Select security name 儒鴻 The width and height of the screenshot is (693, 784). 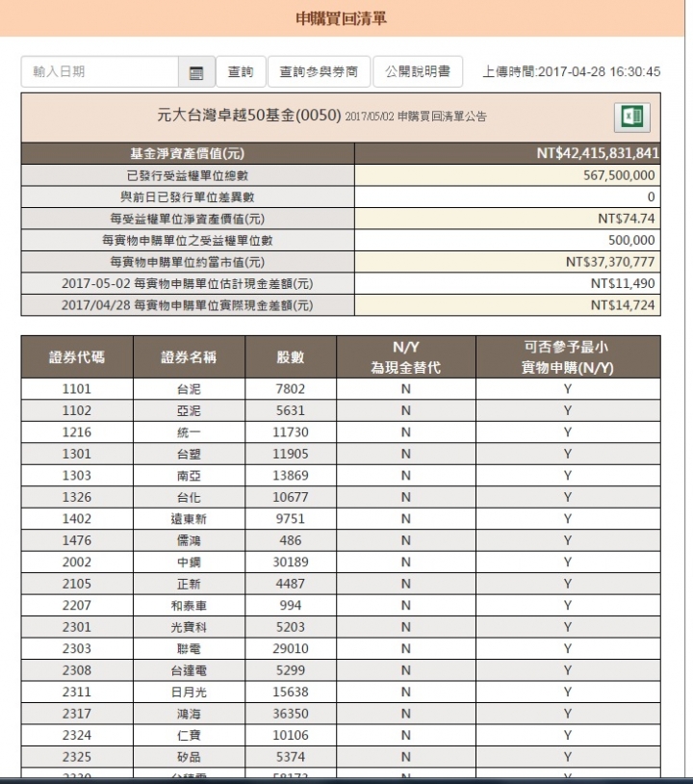click(189, 540)
